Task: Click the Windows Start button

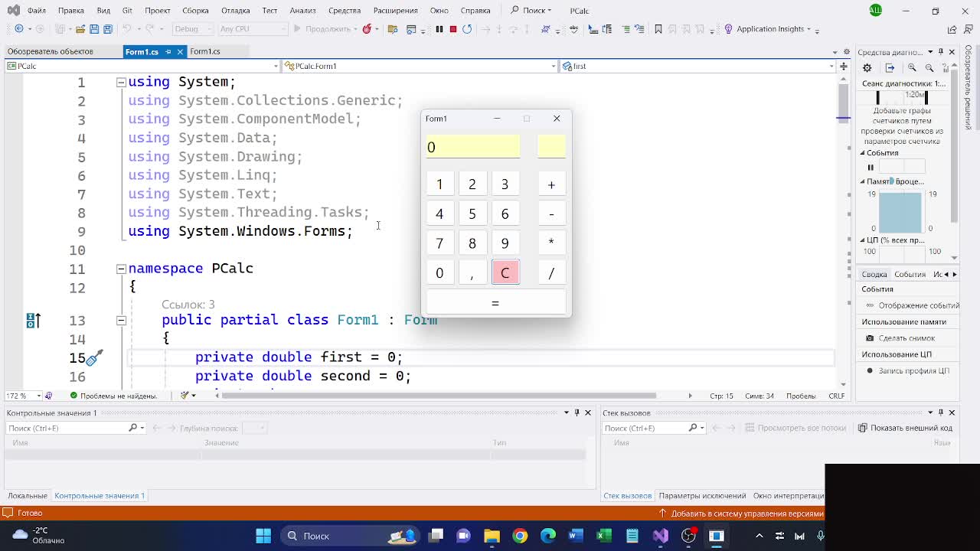Action: (263, 536)
